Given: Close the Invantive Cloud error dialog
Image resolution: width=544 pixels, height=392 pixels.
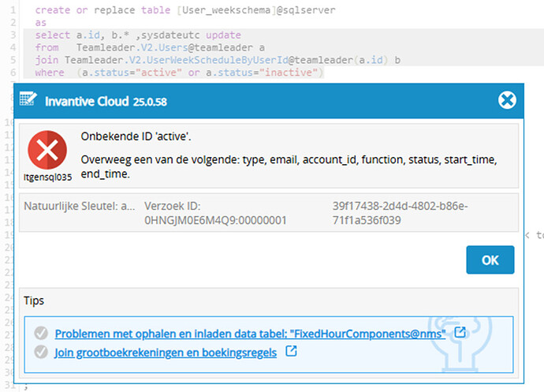Looking at the screenshot, I should [x=507, y=100].
